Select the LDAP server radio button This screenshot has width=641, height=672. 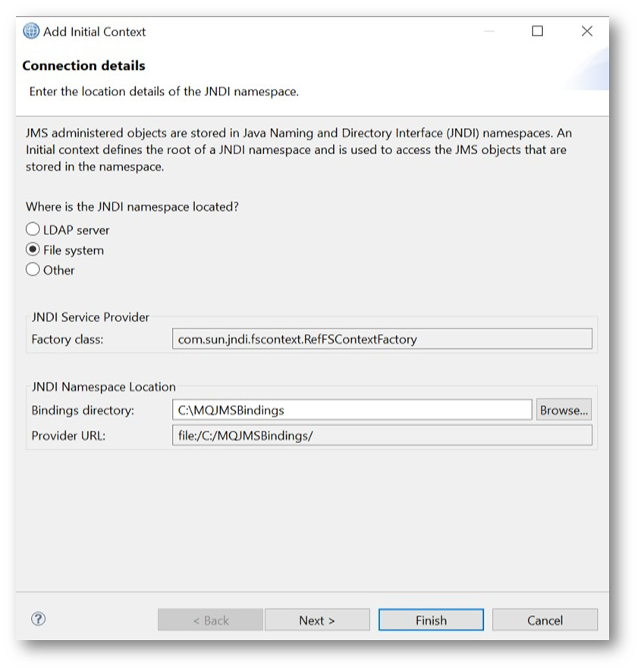pos(33,229)
